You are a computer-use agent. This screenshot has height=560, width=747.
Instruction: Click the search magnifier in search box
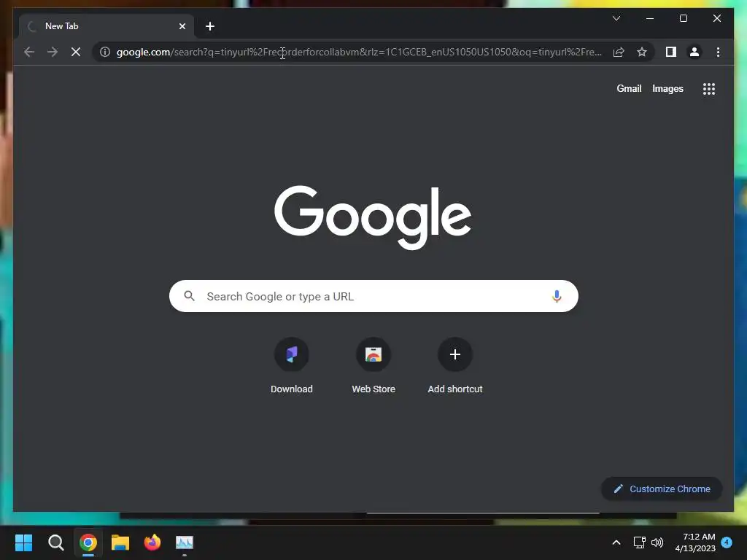(189, 296)
